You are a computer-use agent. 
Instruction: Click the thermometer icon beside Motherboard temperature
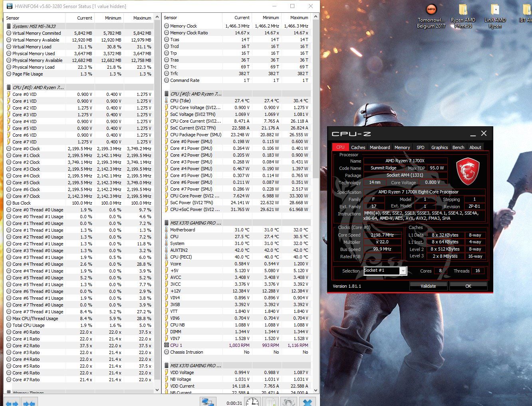[167, 230]
